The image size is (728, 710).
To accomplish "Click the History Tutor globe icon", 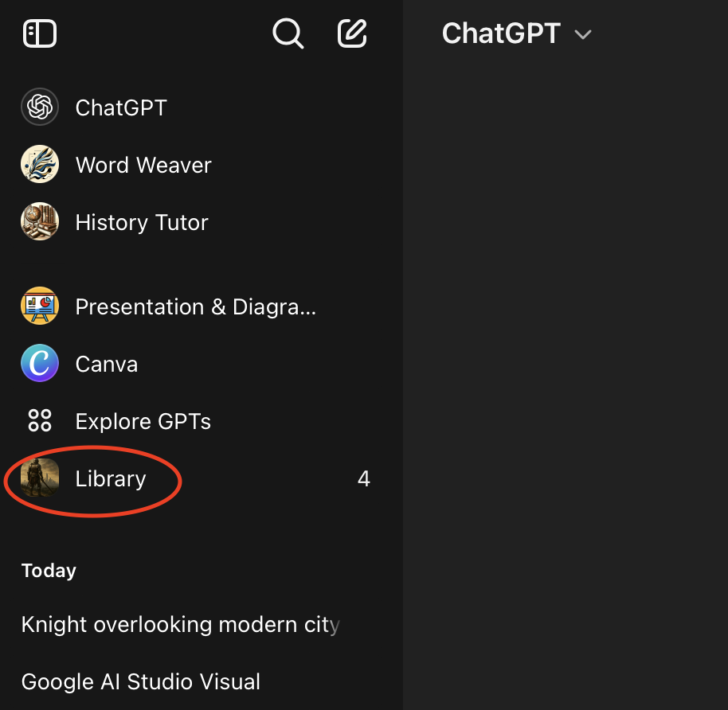I will [x=40, y=222].
